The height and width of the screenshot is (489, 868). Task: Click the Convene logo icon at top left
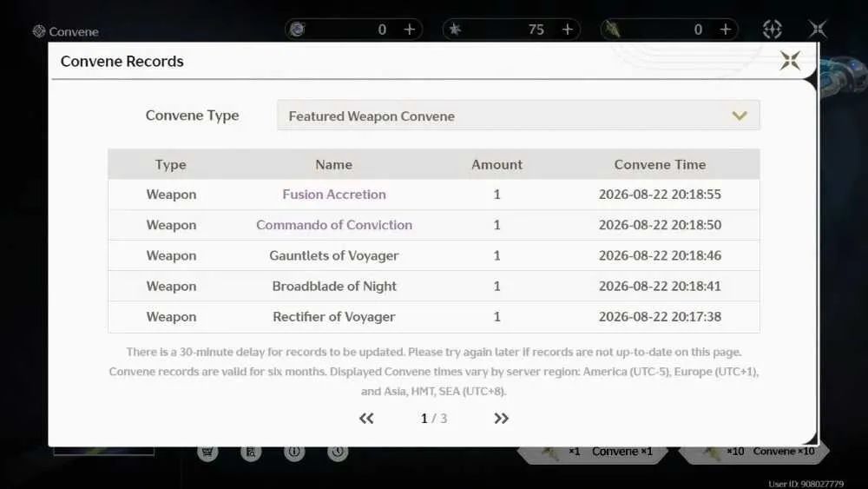[x=39, y=31]
